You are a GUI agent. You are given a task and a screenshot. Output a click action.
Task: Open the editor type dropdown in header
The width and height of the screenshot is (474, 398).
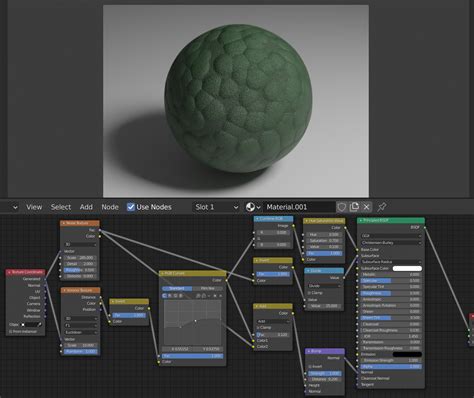[x=11, y=207]
